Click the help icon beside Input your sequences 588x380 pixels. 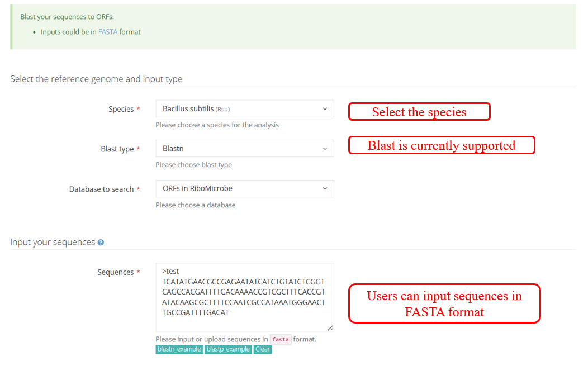click(x=101, y=243)
